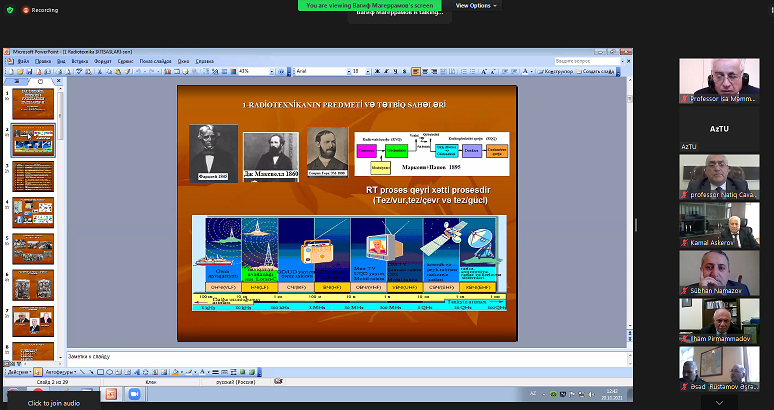The image size is (774, 410).
Task: Click the Конструктор design button
Action: coord(555,72)
